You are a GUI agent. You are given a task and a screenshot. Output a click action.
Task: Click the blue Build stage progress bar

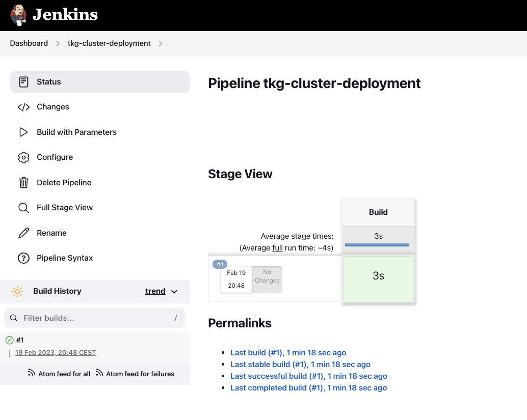[x=378, y=245]
